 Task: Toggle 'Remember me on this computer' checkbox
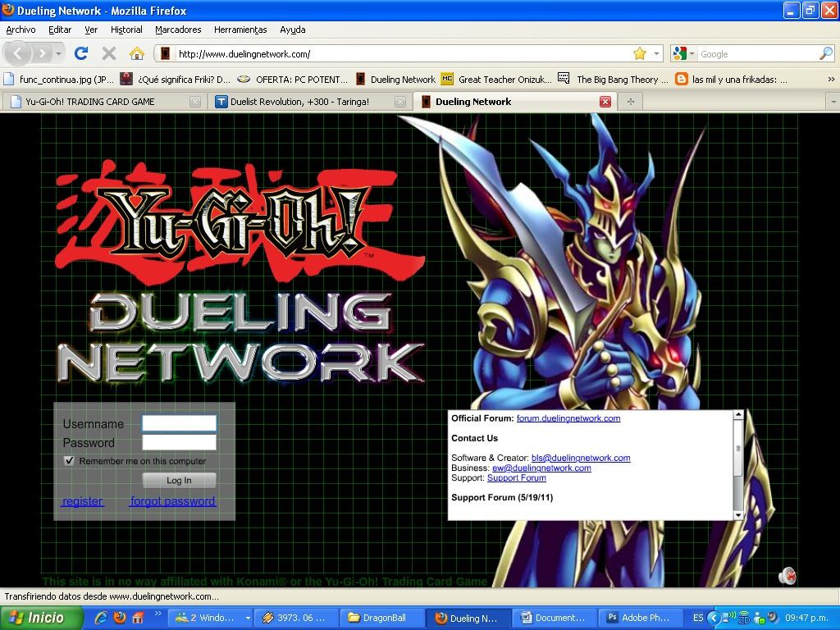coord(69,461)
